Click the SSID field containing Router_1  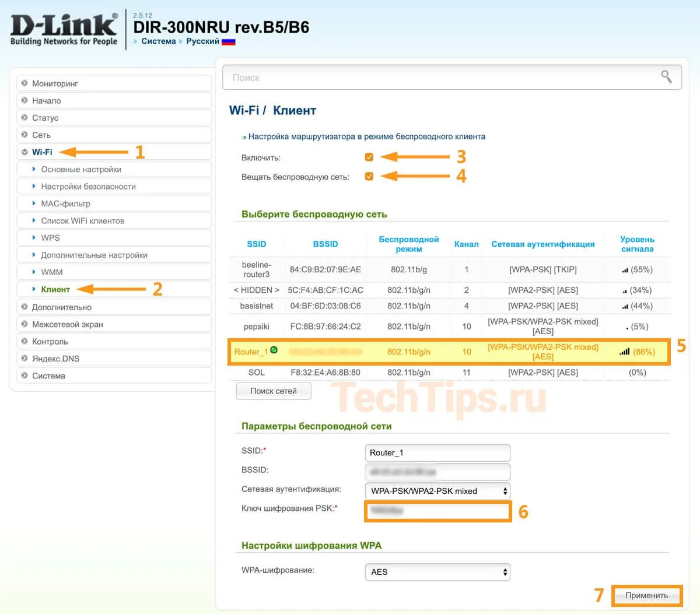tap(437, 452)
